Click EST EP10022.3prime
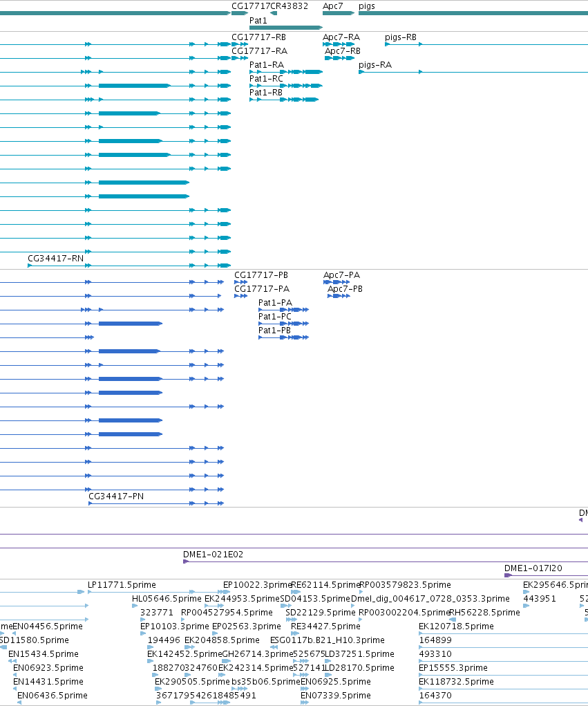The width and height of the screenshot is (588, 706). point(258,585)
